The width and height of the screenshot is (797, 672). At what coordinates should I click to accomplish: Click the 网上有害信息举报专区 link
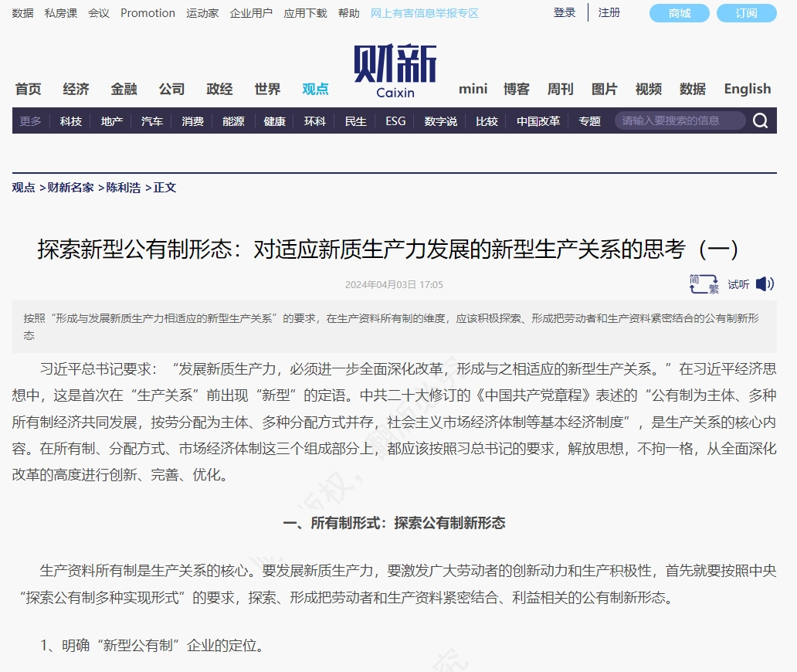pyautogui.click(x=425, y=12)
